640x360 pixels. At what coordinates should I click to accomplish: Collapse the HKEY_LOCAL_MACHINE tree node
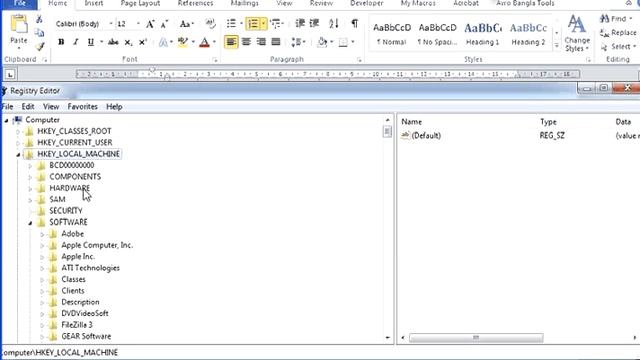[18, 155]
